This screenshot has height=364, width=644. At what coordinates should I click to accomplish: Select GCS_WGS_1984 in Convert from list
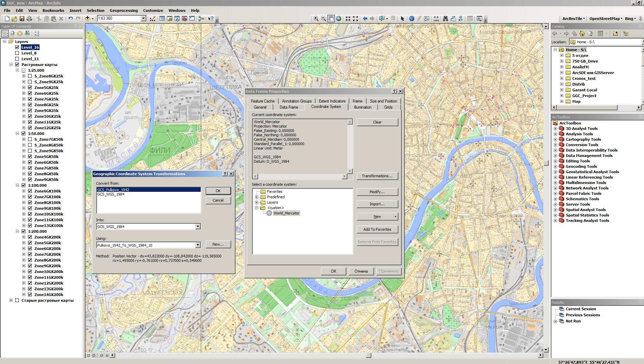[111, 195]
